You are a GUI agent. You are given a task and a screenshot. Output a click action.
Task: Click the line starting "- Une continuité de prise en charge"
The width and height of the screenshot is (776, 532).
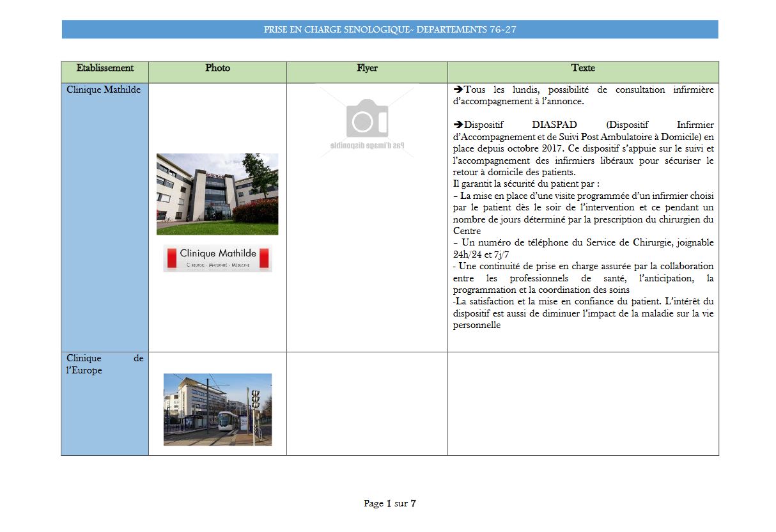(584, 266)
